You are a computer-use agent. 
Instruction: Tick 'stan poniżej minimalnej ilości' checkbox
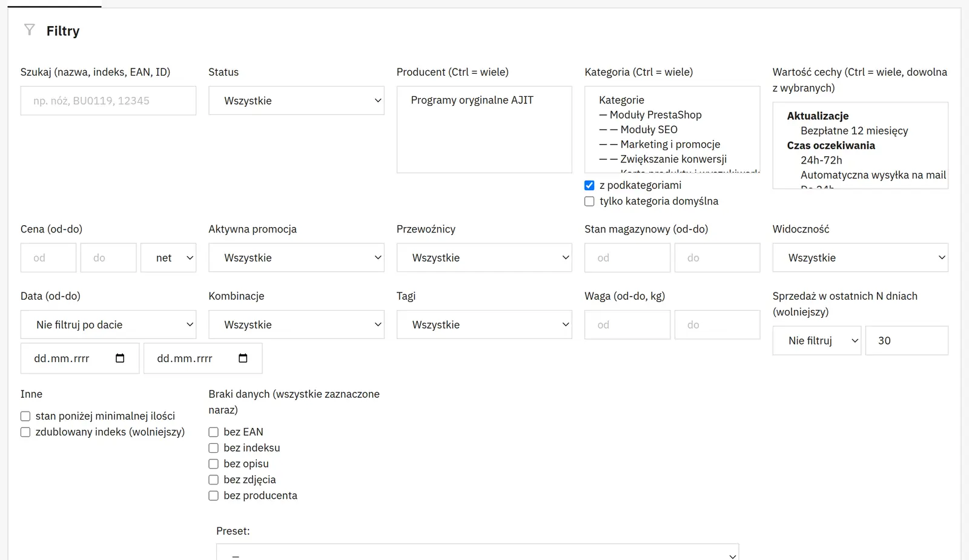(25, 416)
